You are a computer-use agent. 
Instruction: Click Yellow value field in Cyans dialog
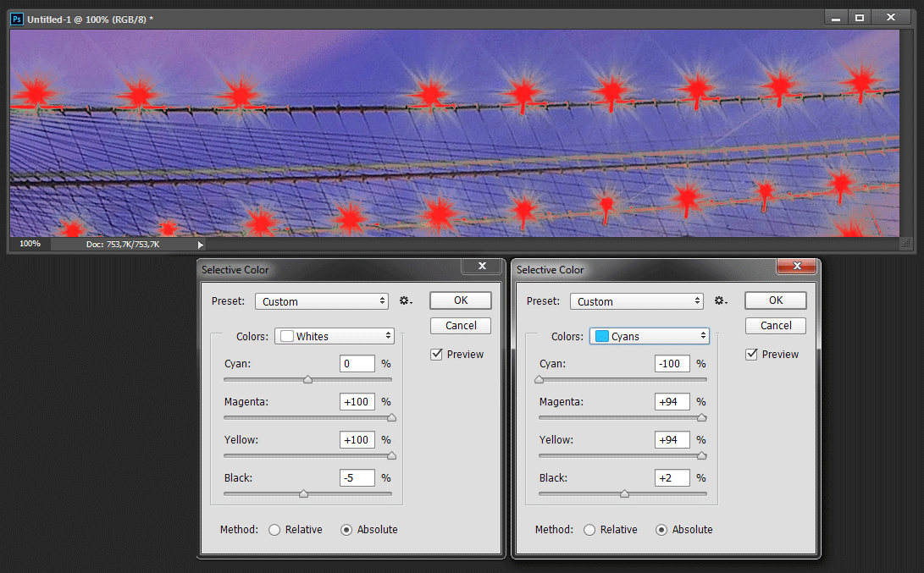[672, 440]
